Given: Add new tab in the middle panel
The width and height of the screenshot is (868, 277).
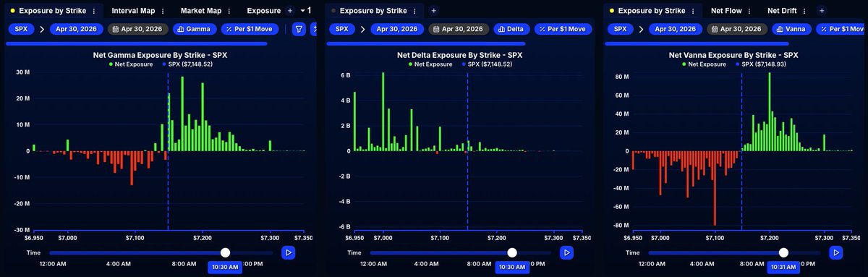Looking at the screenshot, I should 433,11.
